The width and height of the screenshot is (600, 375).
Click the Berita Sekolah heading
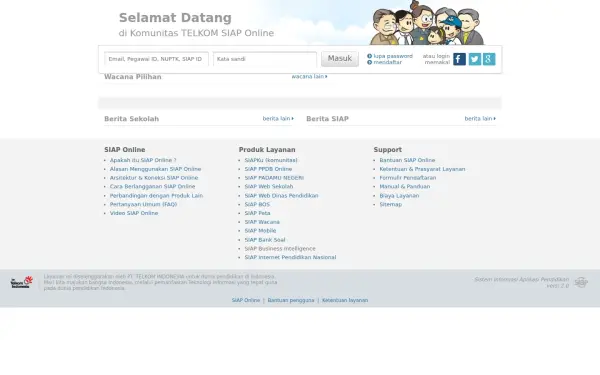pyautogui.click(x=132, y=119)
